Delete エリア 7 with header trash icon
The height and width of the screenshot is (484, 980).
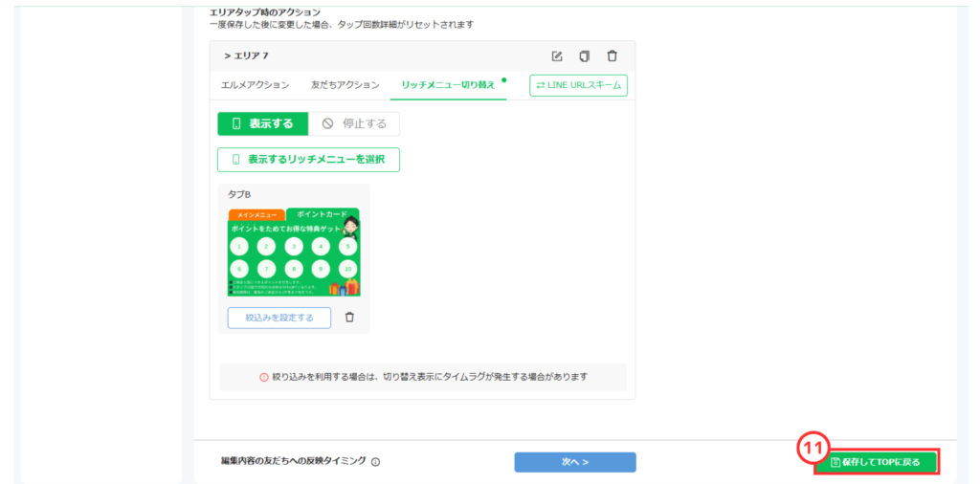click(x=612, y=56)
